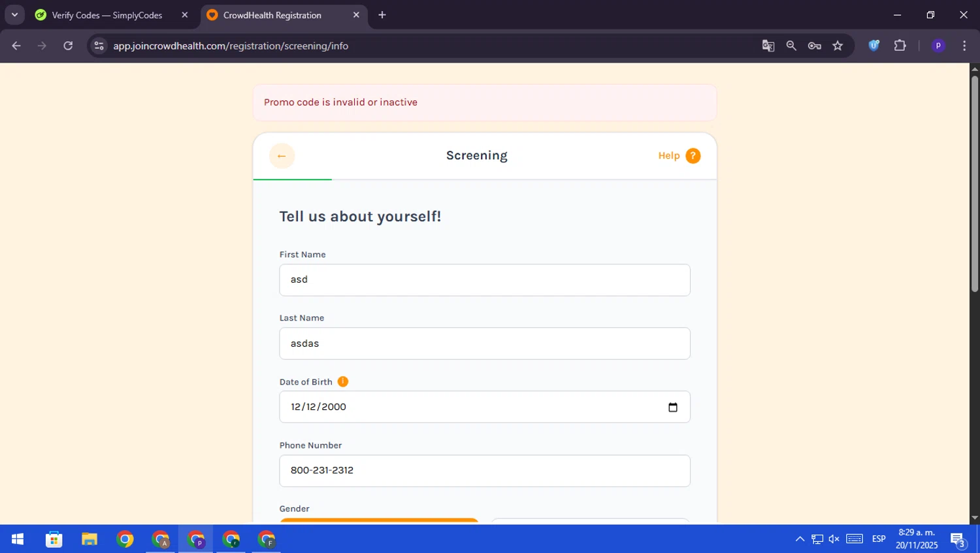Image resolution: width=980 pixels, height=553 pixels.
Task: Open the notification center icon
Action: tap(958, 539)
